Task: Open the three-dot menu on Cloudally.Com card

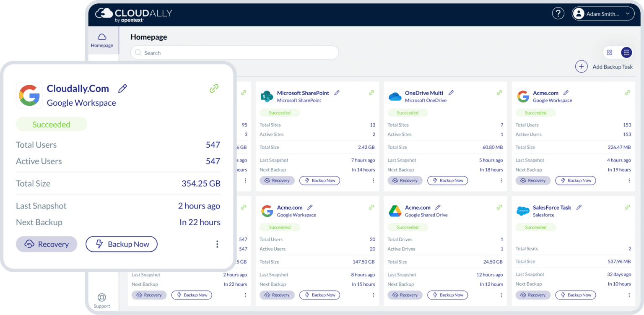Action: coord(217,244)
